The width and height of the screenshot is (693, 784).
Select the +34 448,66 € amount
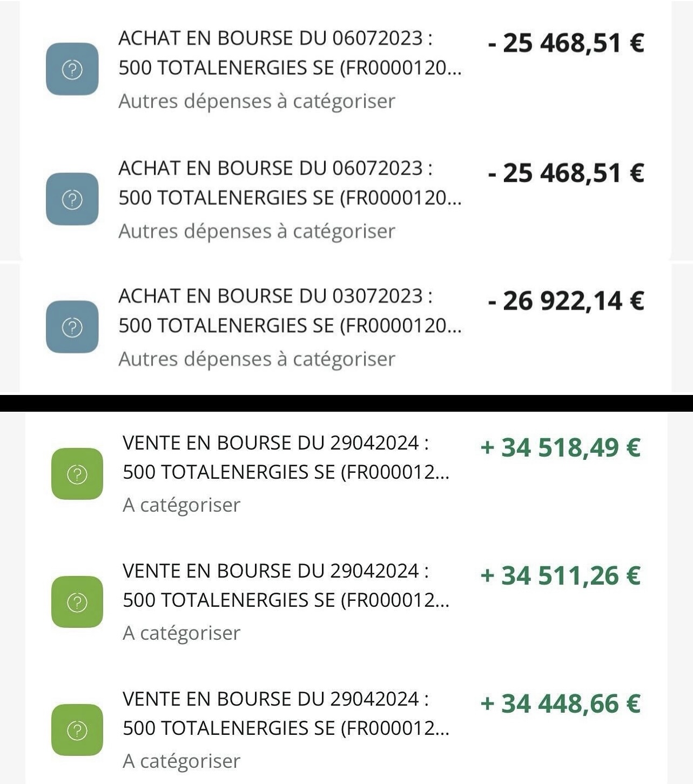click(560, 703)
